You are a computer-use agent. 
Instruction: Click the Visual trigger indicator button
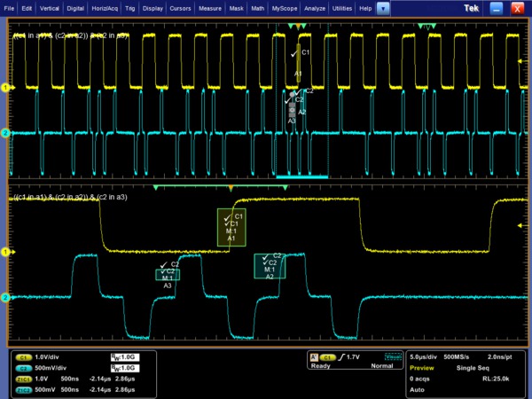point(394,356)
